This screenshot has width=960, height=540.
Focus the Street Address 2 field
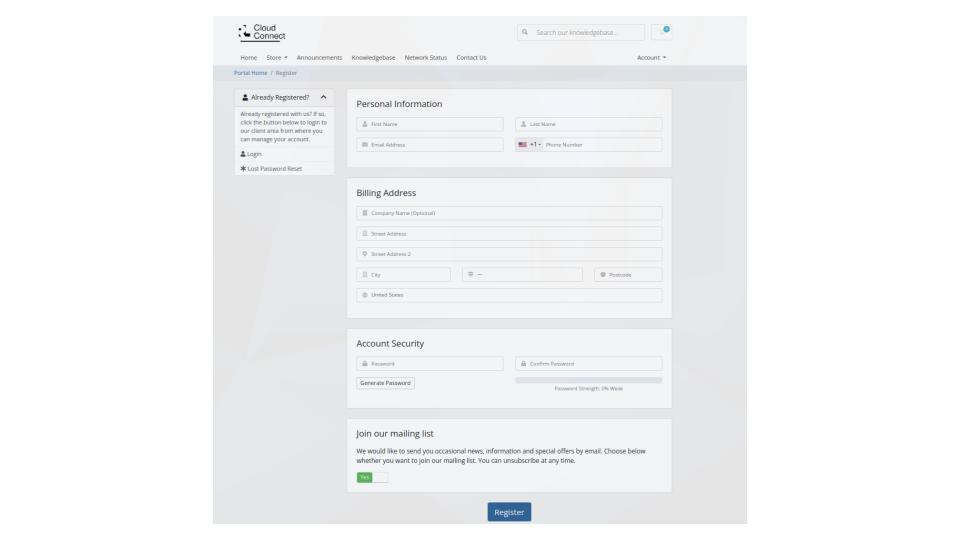coord(509,254)
